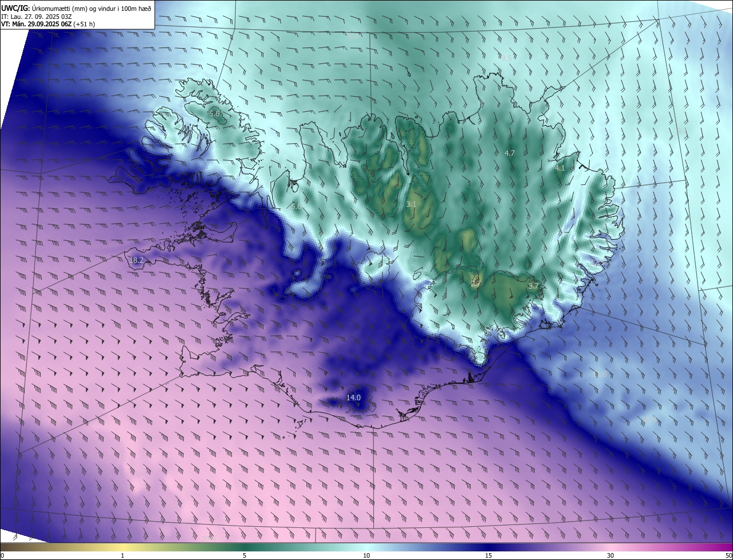The height and width of the screenshot is (560, 733).
Task: Select the initial time line 'IT: Lau. 27. 09. 2025 03Z'
Action: click(x=37, y=16)
